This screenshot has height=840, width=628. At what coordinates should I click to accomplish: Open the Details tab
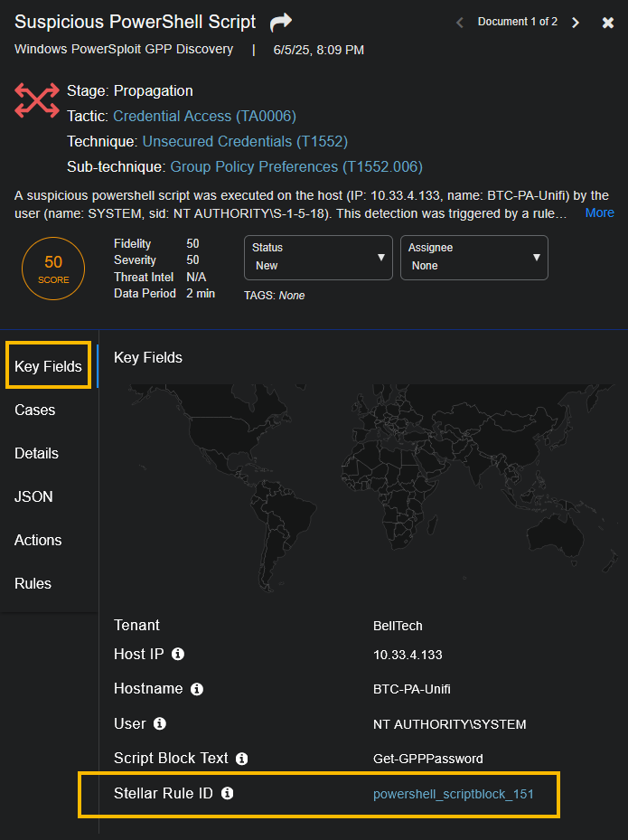click(x=36, y=453)
